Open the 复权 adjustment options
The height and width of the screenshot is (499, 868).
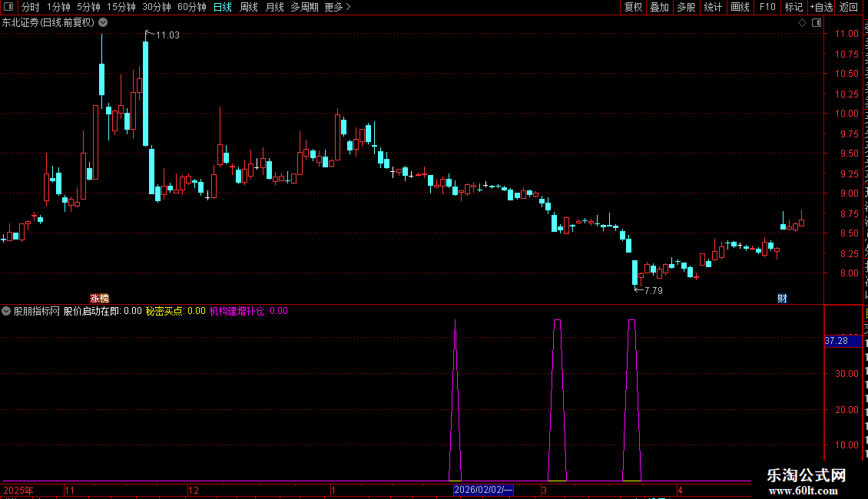tap(633, 7)
